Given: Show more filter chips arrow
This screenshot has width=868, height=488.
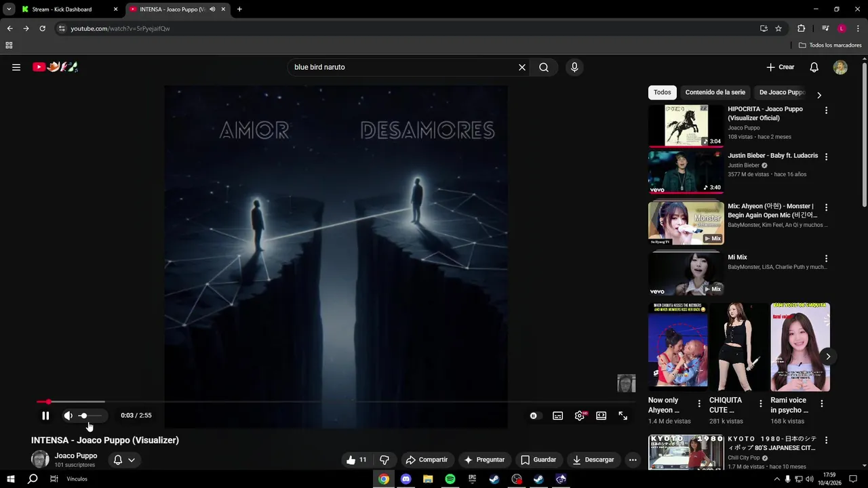Looking at the screenshot, I should tap(818, 95).
